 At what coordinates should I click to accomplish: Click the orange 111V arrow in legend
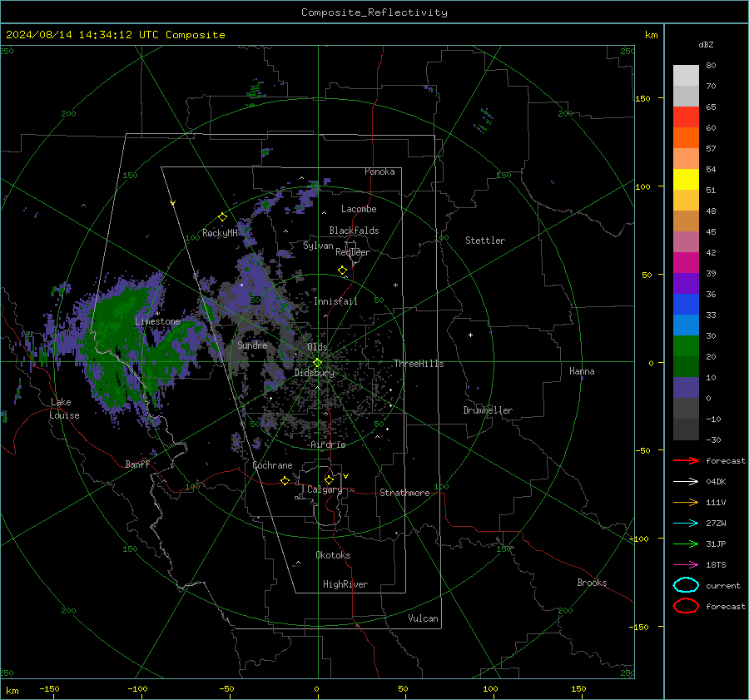[x=686, y=502]
